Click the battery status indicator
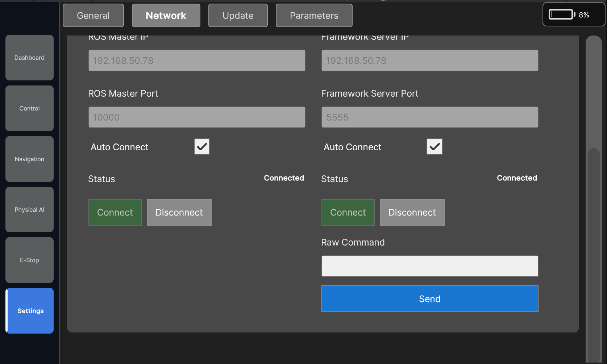607x364 pixels. pos(573,15)
